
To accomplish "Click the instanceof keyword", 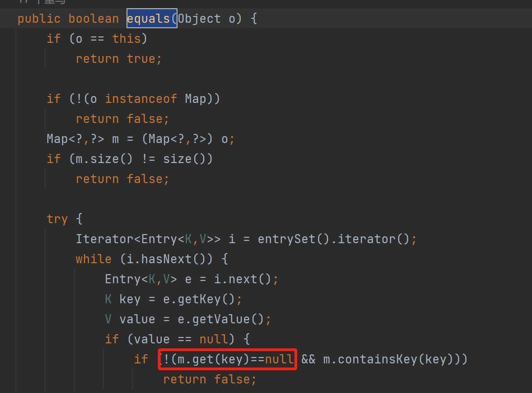I will pos(141,99).
